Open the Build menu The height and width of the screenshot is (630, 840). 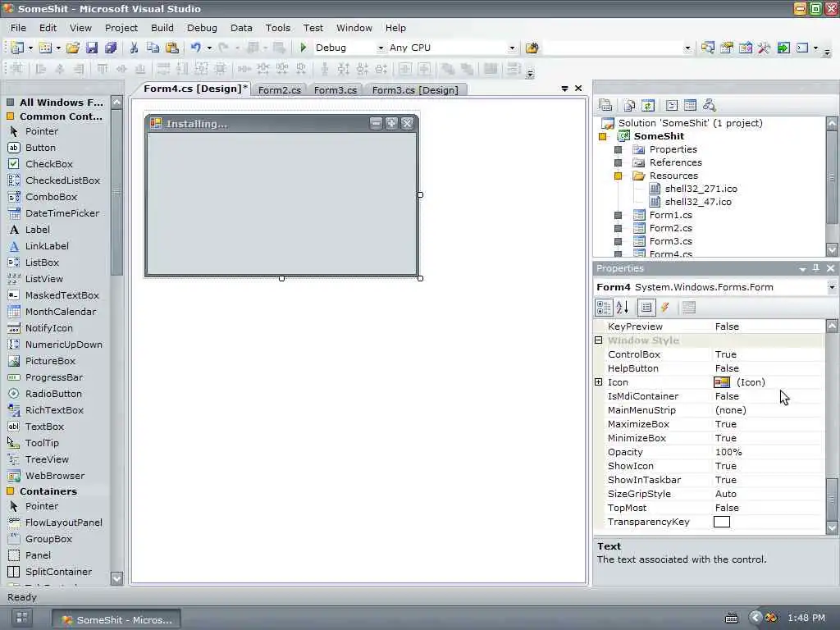pyautogui.click(x=162, y=28)
